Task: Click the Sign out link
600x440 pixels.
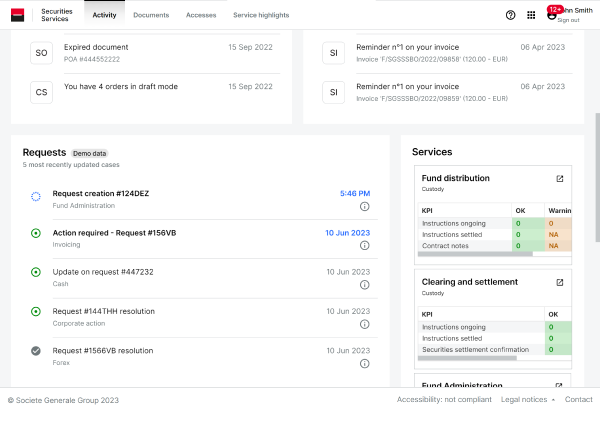Action: click(568, 20)
